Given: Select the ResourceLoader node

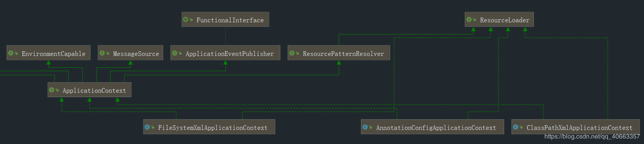Looking at the screenshot, I should (499, 20).
